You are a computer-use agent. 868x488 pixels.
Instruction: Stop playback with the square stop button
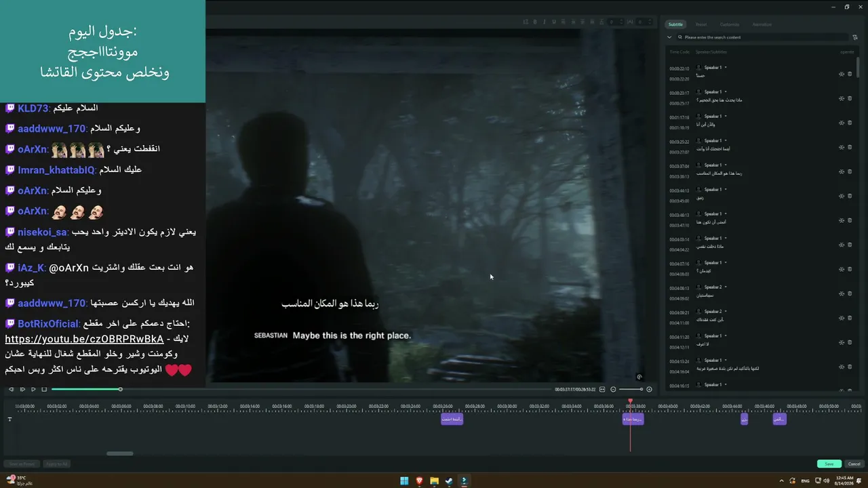click(44, 389)
